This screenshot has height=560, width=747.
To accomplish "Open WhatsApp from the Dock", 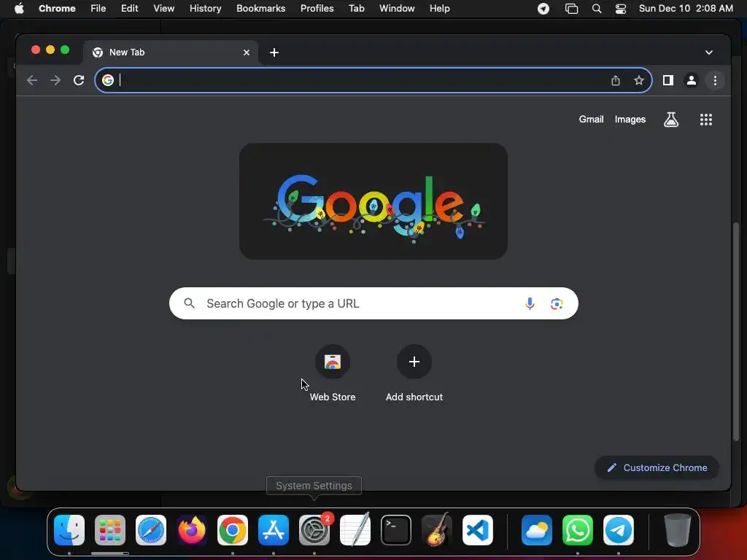I will (x=578, y=530).
